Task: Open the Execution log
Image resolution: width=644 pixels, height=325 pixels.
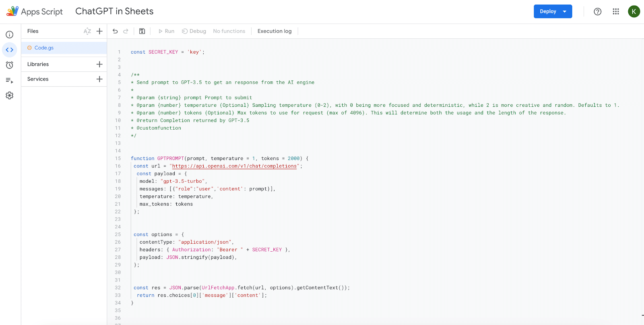Action: (275, 31)
